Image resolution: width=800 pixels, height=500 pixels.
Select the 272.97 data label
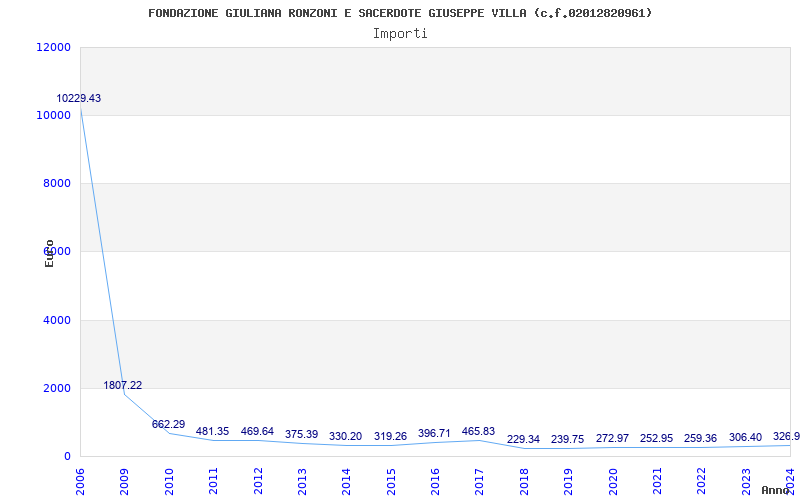coord(612,438)
